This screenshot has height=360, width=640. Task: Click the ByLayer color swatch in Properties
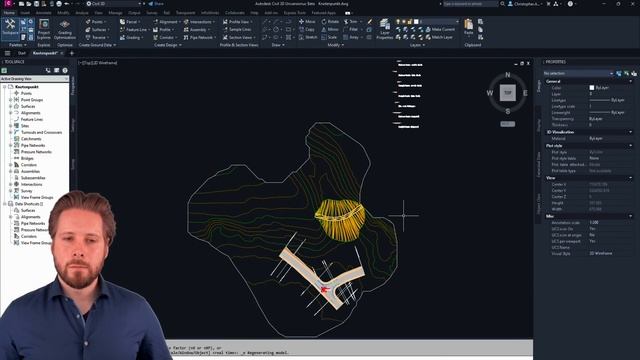pos(592,88)
